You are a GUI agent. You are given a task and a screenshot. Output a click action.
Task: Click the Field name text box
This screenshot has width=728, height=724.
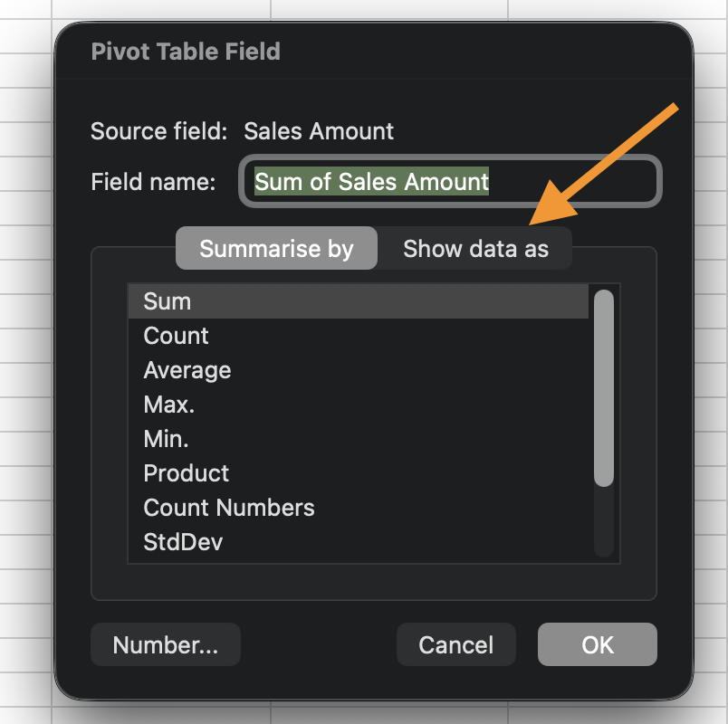coord(450,182)
